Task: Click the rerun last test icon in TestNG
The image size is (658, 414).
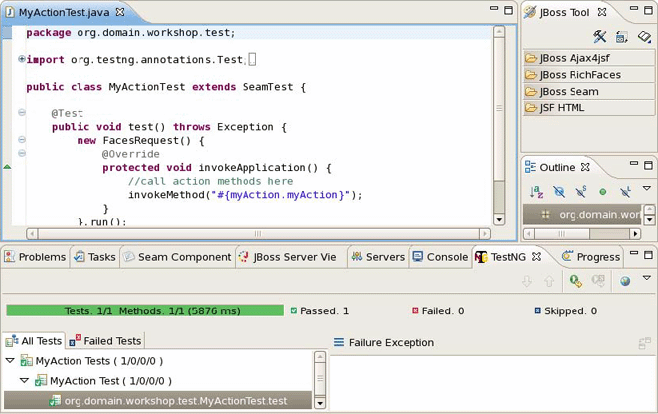Action: [575, 281]
